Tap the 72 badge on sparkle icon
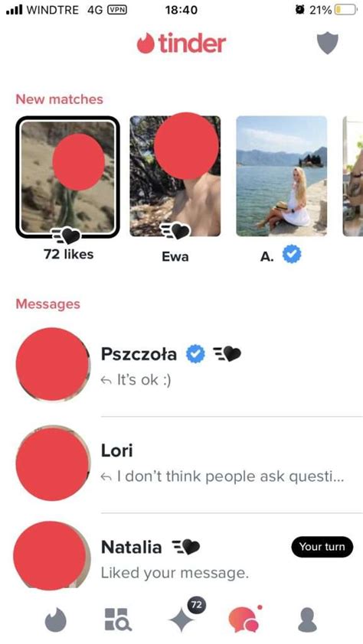The height and width of the screenshot is (644, 363). (197, 604)
